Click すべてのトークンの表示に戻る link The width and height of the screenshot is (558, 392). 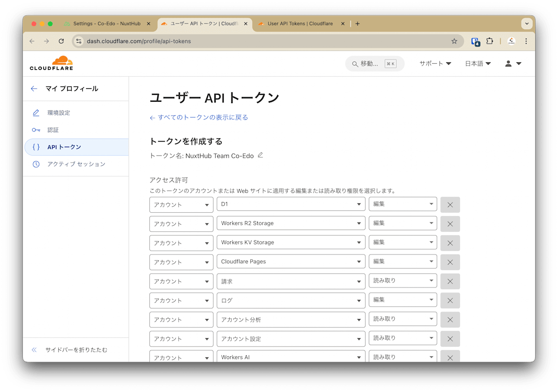pos(199,118)
